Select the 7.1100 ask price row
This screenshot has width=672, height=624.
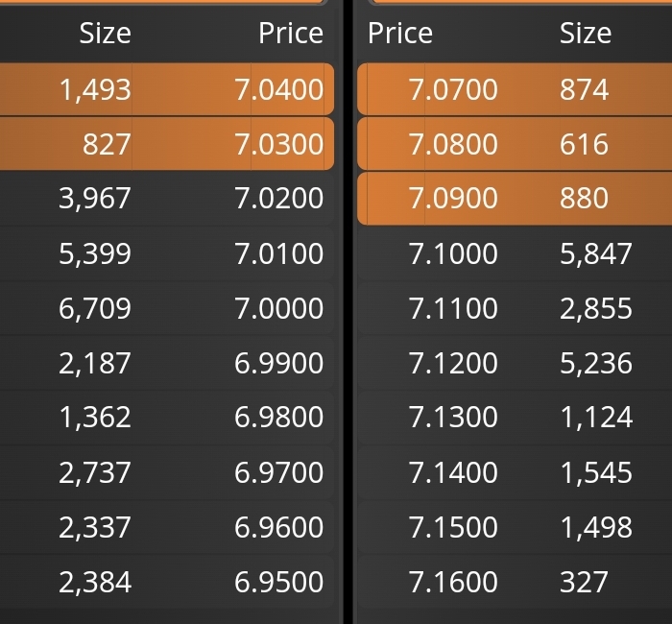click(515, 308)
